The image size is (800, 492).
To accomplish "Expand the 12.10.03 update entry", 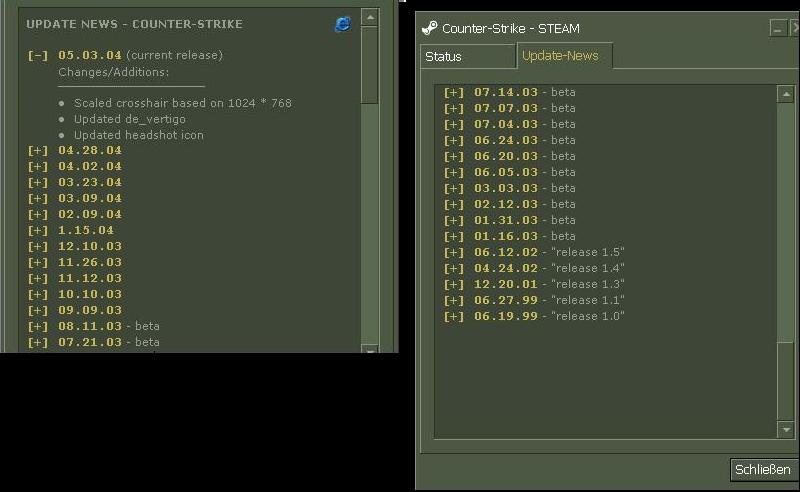I will [38, 247].
